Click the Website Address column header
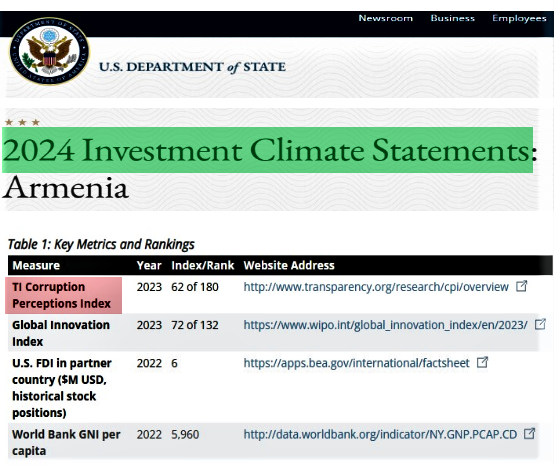The image size is (554, 465). pos(289,265)
